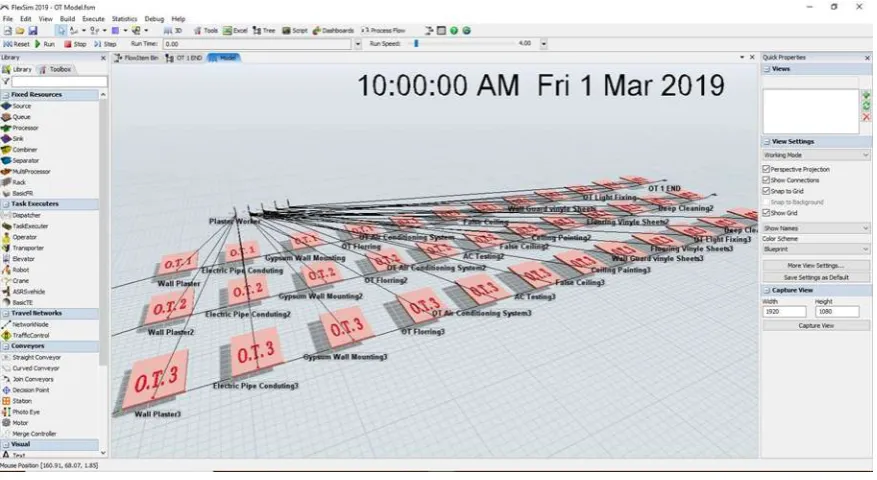This screenshot has width=877, height=480.
Task: Click the Capture View button
Action: [816, 326]
